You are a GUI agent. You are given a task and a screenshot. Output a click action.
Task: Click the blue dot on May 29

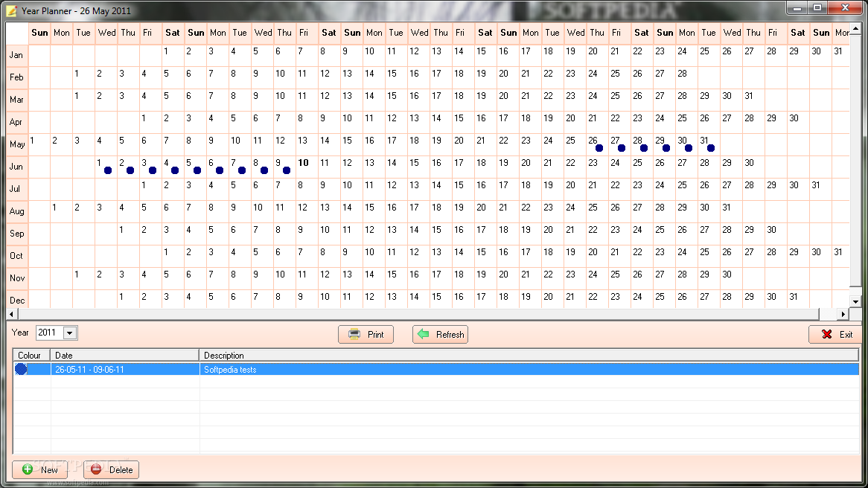[666, 148]
